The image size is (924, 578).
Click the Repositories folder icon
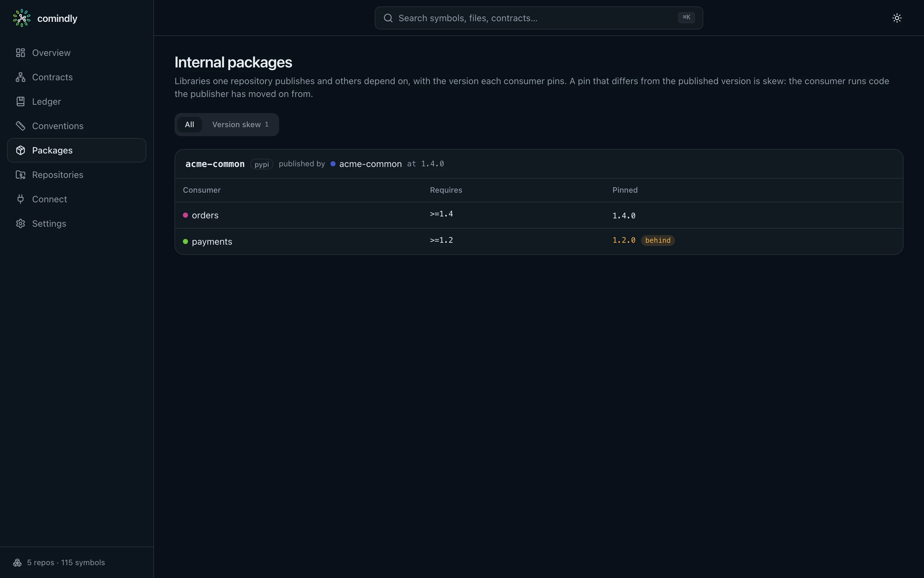pos(21,175)
